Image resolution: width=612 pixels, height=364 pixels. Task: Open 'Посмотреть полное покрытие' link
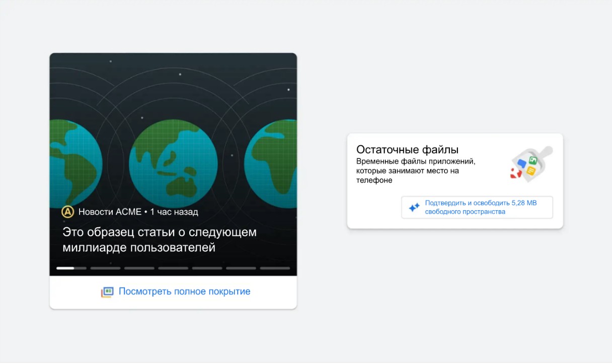pyautogui.click(x=184, y=292)
